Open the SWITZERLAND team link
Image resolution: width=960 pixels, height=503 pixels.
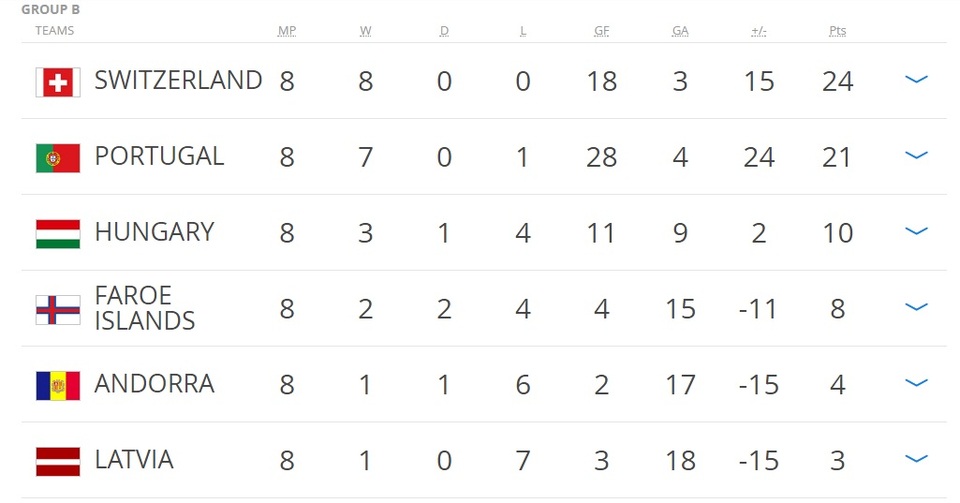coord(178,81)
